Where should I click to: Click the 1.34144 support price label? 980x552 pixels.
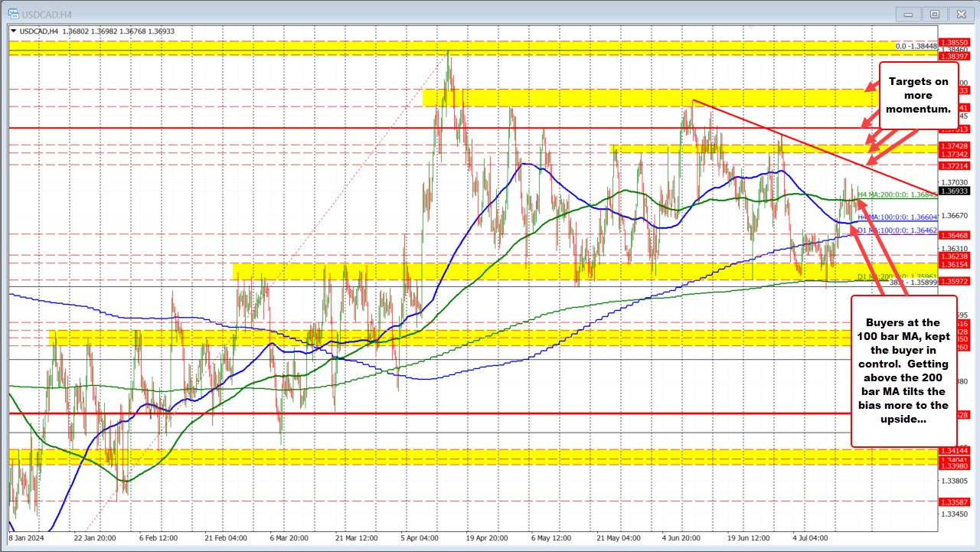(953, 451)
